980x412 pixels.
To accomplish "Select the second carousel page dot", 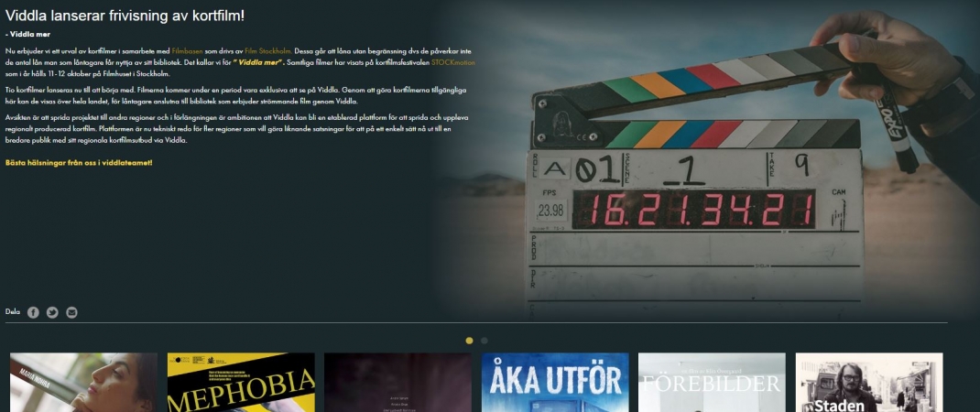I will pos(485,341).
